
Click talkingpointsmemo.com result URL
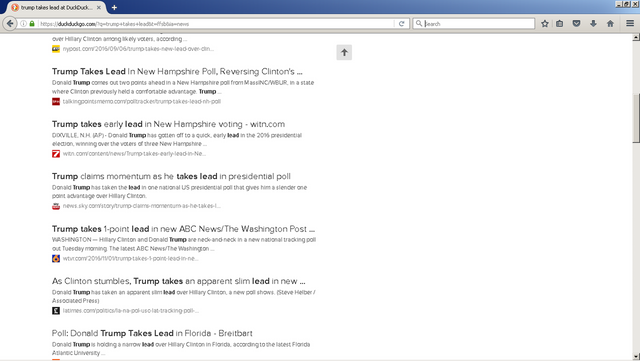pyautogui.click(x=142, y=101)
